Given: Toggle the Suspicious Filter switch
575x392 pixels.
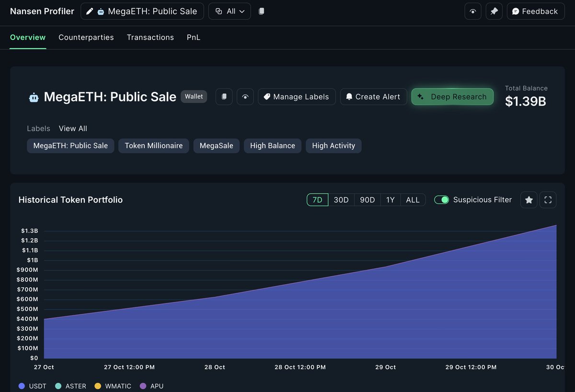Looking at the screenshot, I should coord(441,200).
